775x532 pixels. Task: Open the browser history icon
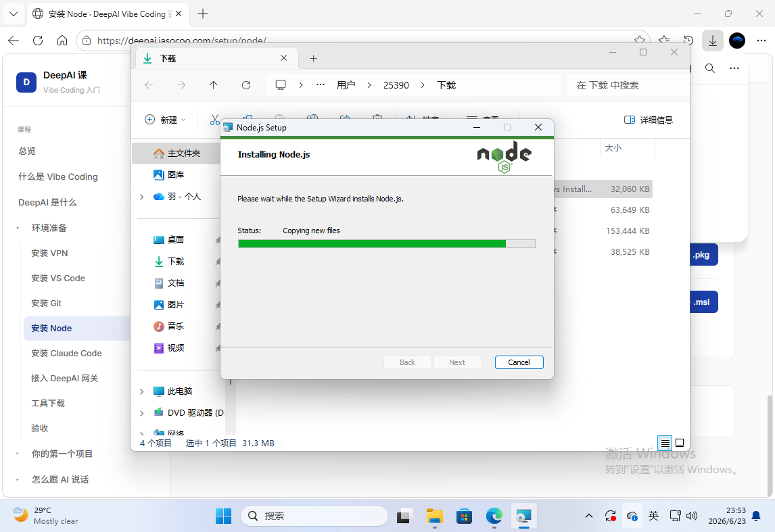click(688, 41)
